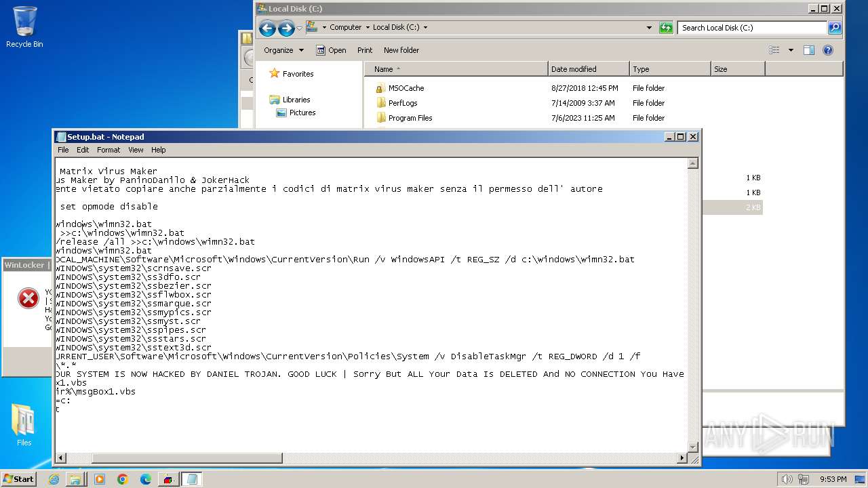The width and height of the screenshot is (868, 488).
Task: Open the Recycle Bin desktop icon
Action: [x=24, y=27]
